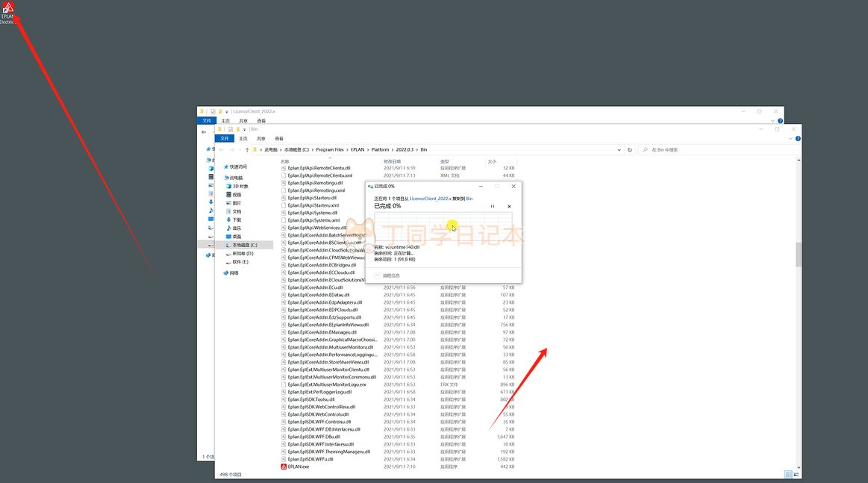Select the EPLAN.exe file icon
The width and height of the screenshot is (868, 483).
(284, 467)
